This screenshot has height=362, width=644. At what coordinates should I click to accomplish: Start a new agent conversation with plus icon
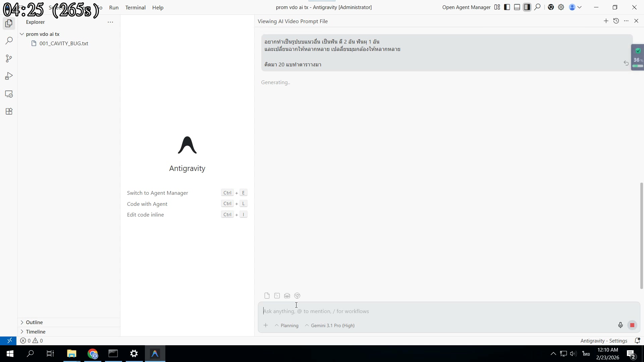pos(606,21)
